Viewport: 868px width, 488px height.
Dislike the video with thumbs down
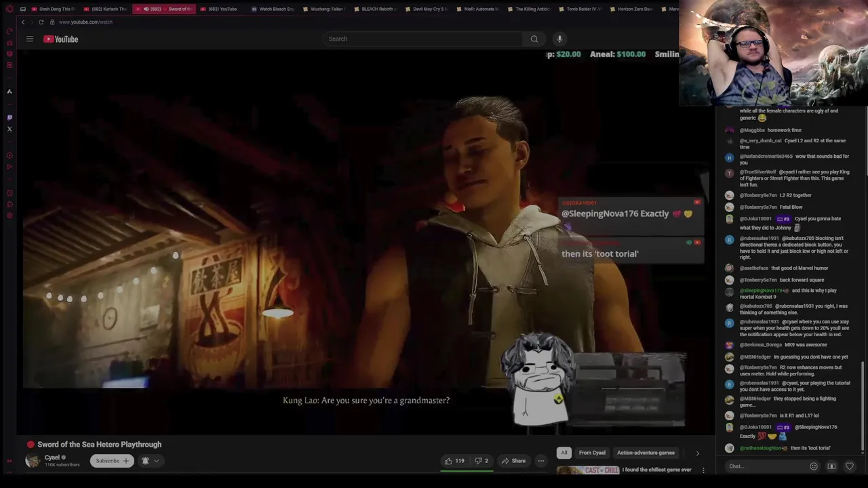482,461
